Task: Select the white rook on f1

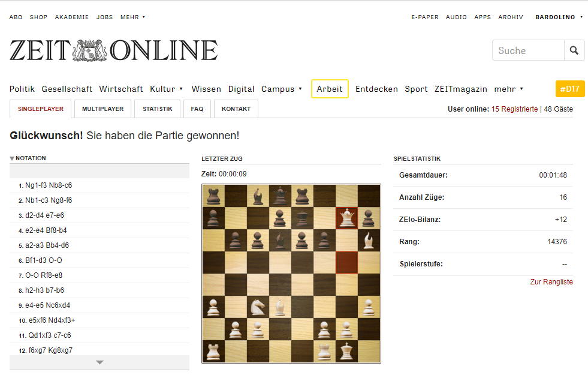Action: (325, 351)
